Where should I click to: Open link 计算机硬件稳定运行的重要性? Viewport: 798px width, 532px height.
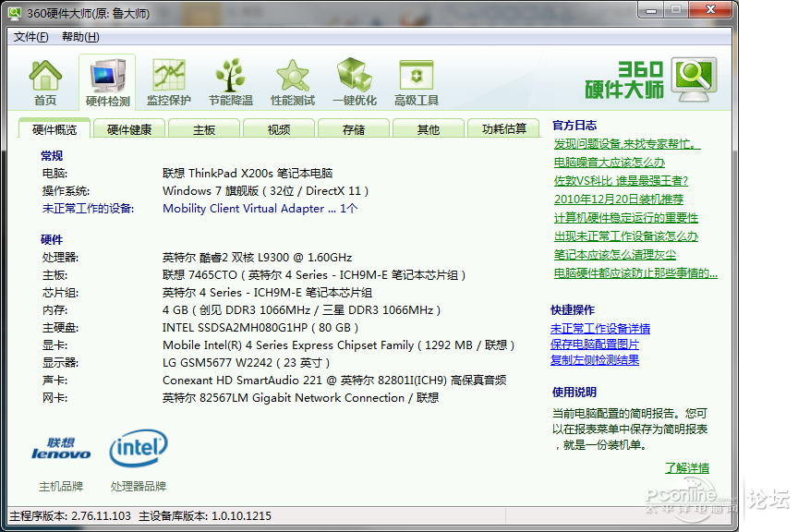[626, 218]
